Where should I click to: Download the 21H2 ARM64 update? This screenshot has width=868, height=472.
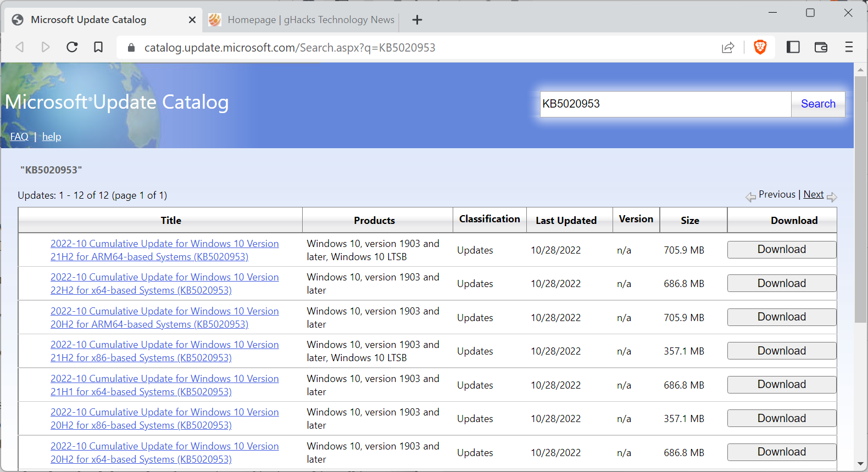[x=782, y=250]
